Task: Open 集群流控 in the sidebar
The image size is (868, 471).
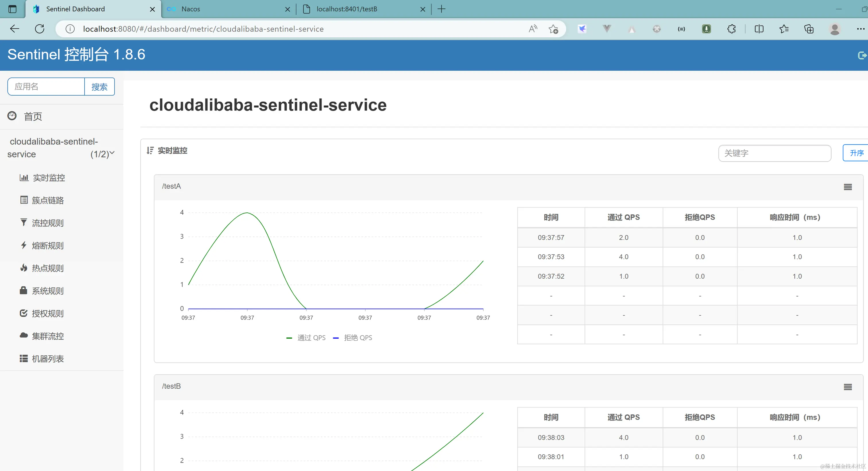Action: [x=48, y=336]
